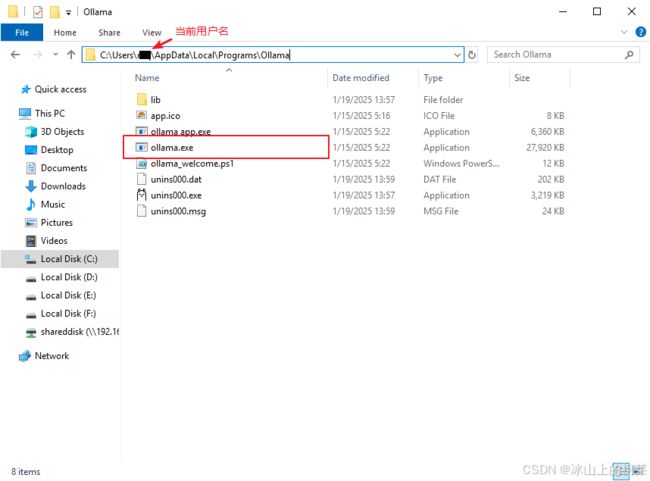The height and width of the screenshot is (481, 650).
Task: Select the app.ico file icon
Action: click(x=142, y=115)
